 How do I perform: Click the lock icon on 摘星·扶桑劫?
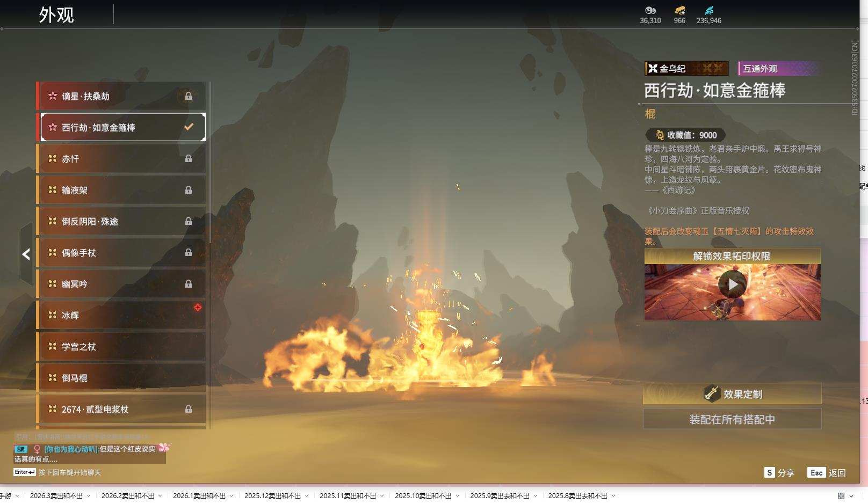point(189,96)
